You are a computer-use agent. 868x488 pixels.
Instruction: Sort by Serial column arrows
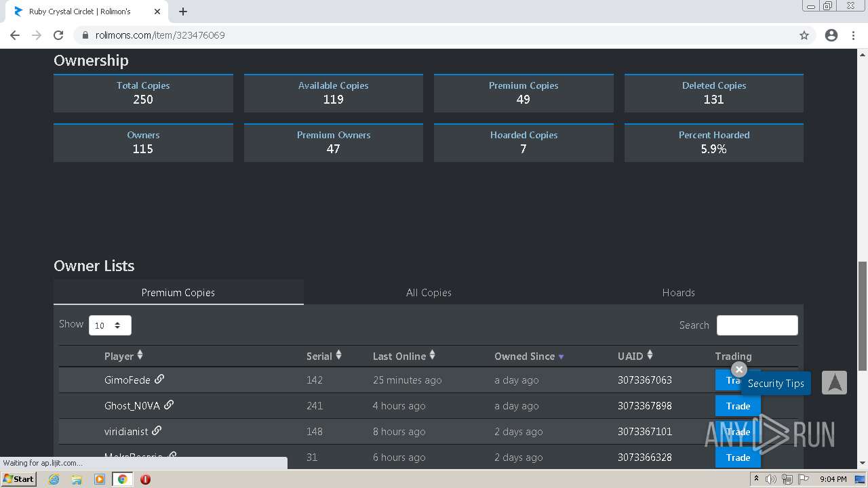tap(338, 355)
